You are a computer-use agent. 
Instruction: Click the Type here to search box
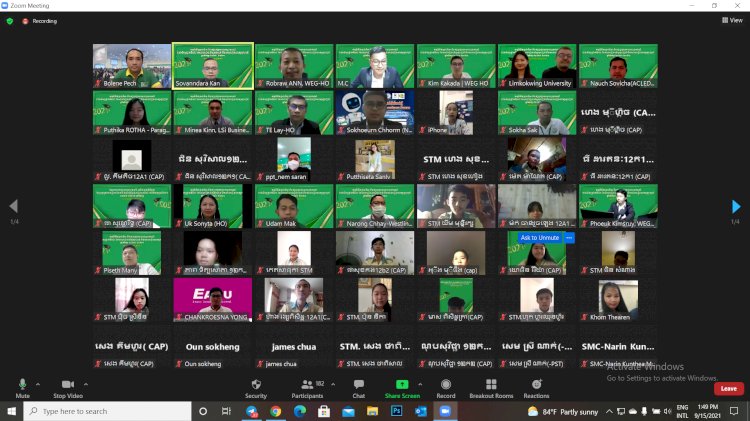coord(107,411)
